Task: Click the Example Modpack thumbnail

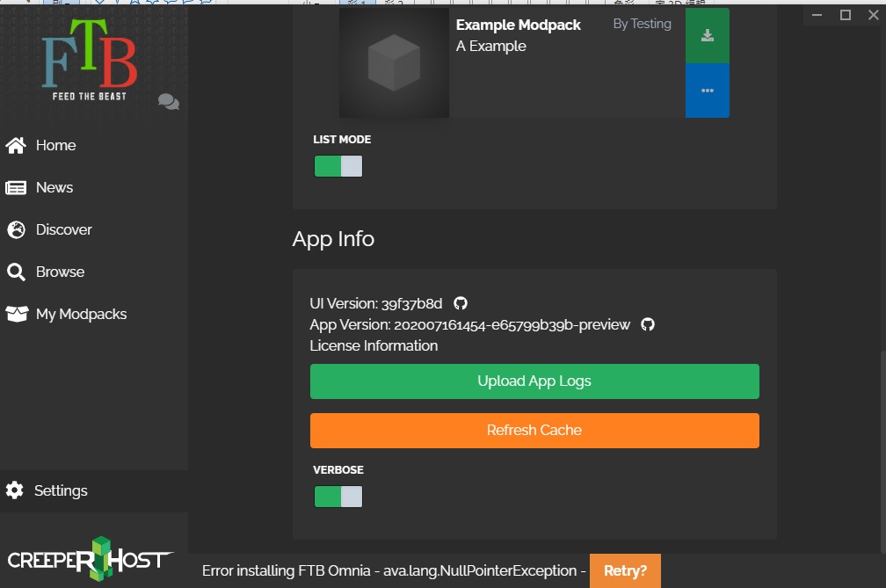Action: click(394, 62)
